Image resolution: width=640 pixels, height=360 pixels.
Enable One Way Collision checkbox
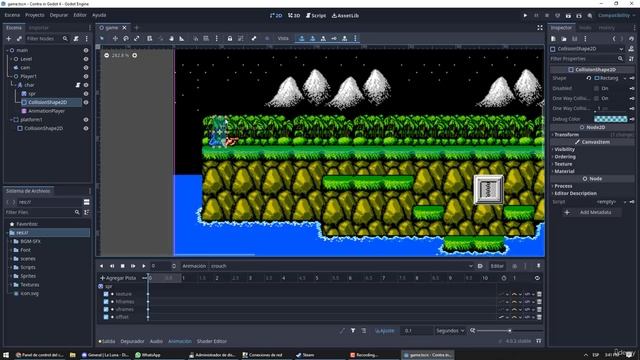pyautogui.click(x=596, y=98)
